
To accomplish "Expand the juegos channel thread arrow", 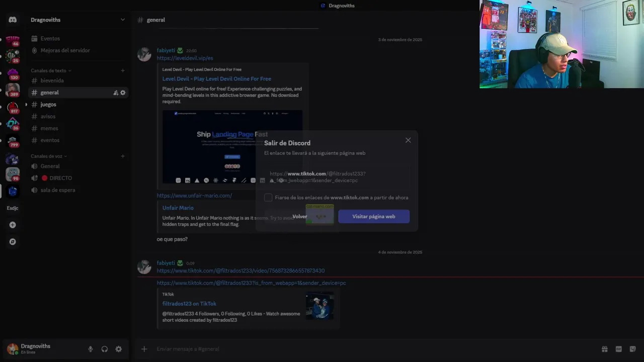I will 26,105.
